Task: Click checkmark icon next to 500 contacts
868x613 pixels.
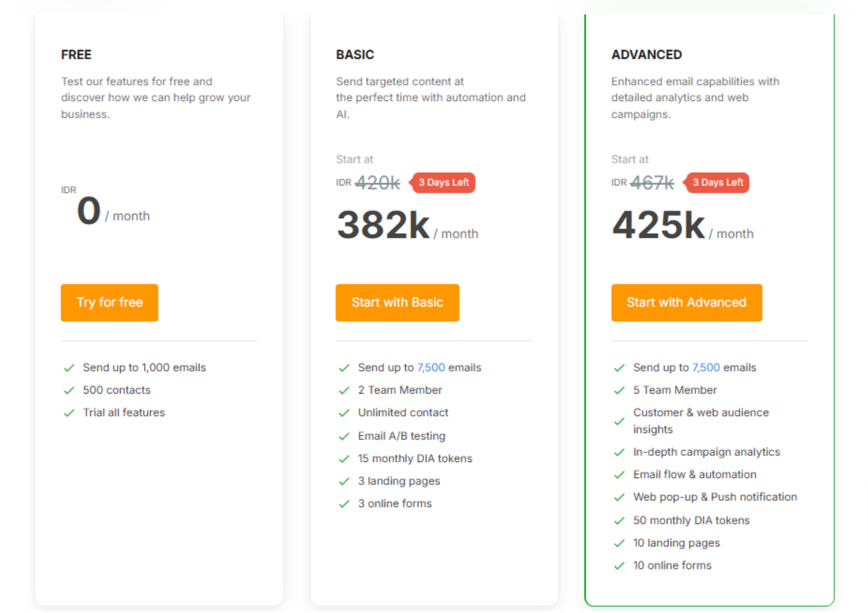Action: pos(69,390)
